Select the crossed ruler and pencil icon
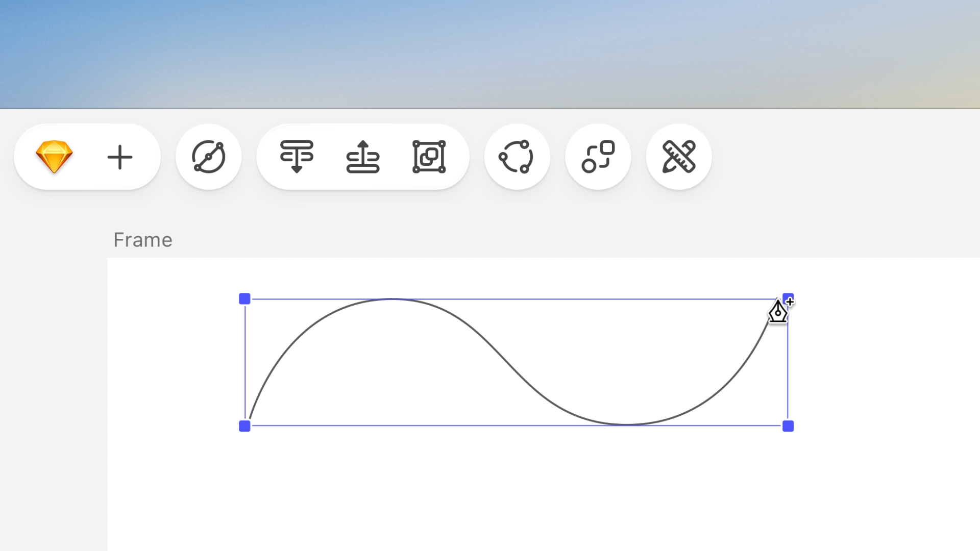The height and width of the screenshot is (551, 980). [678, 157]
